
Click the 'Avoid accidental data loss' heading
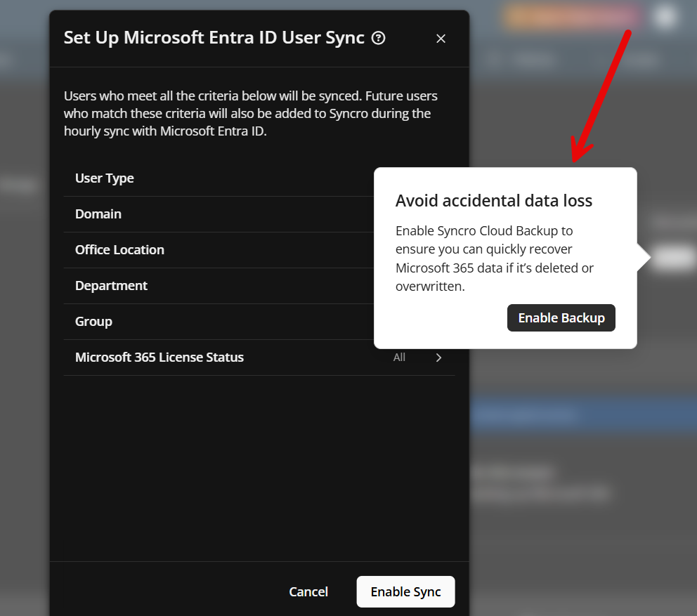494,201
